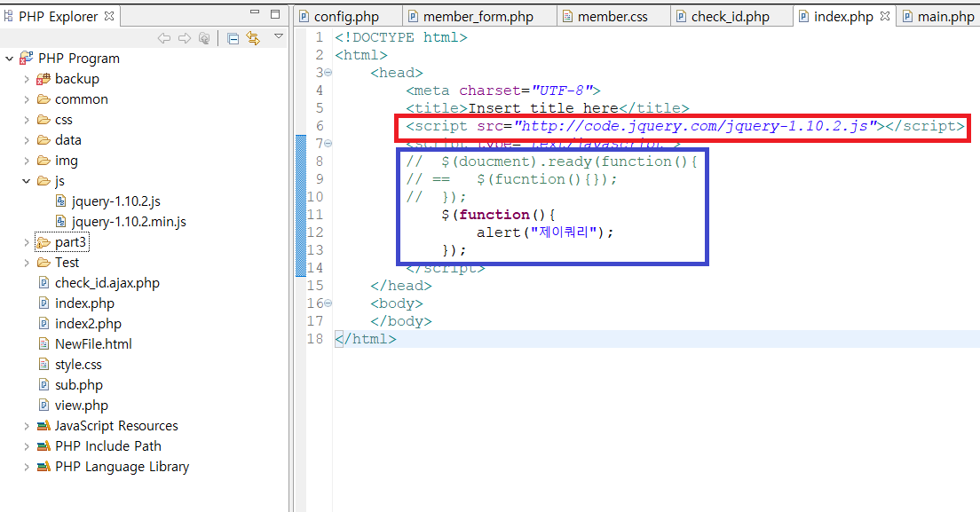Image resolution: width=980 pixels, height=512 pixels.
Task: Click the JavaScript Resources library icon
Action: pyautogui.click(x=43, y=426)
